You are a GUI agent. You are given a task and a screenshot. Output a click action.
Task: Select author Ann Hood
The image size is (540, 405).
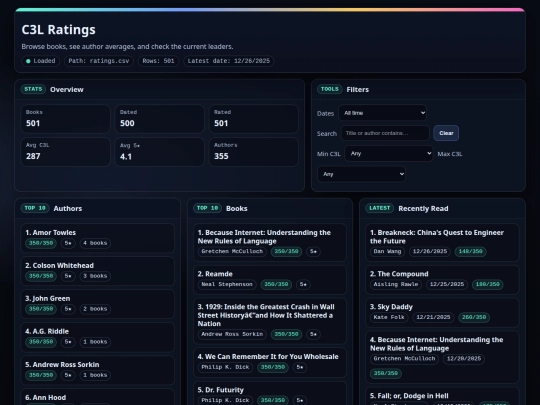pos(97,397)
